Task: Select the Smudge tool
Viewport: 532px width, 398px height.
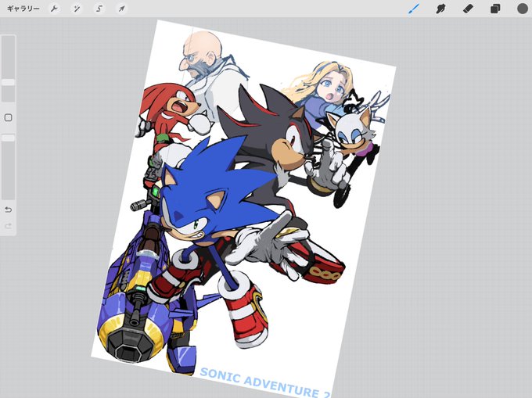Action: [440, 9]
